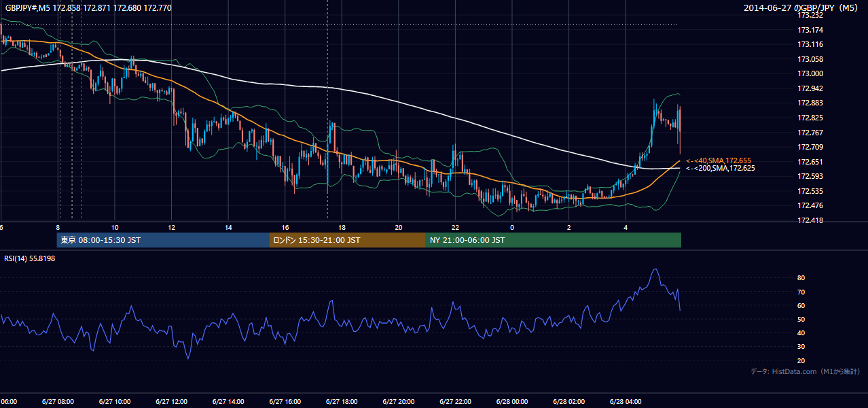Click price axis value 173.174
868x408 pixels.
tap(810, 30)
